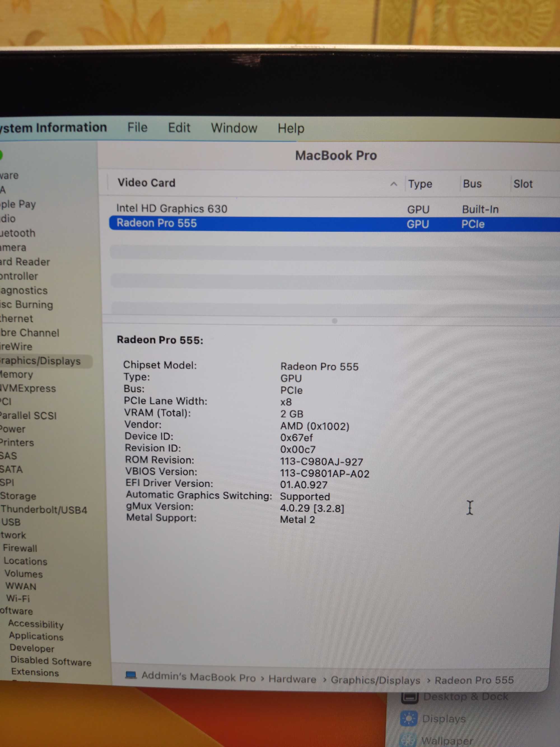Select Controller in the sidebar
Screen dimensions: 560x747
19,276
